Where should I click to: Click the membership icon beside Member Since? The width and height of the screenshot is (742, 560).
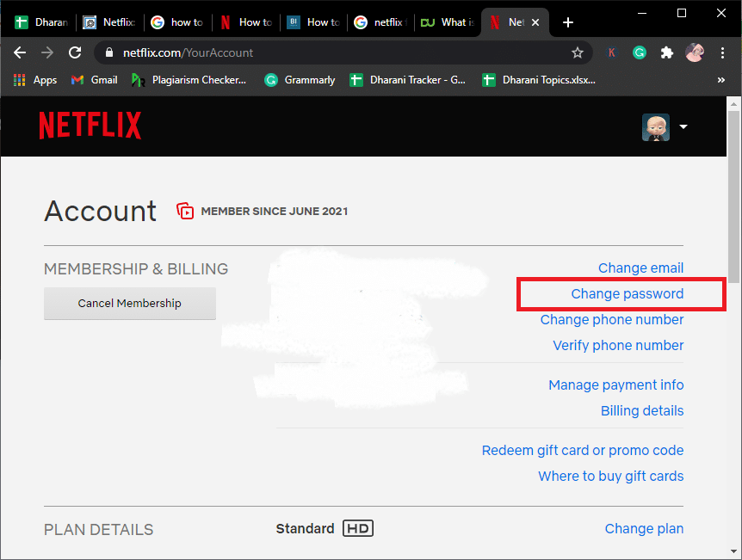click(185, 211)
